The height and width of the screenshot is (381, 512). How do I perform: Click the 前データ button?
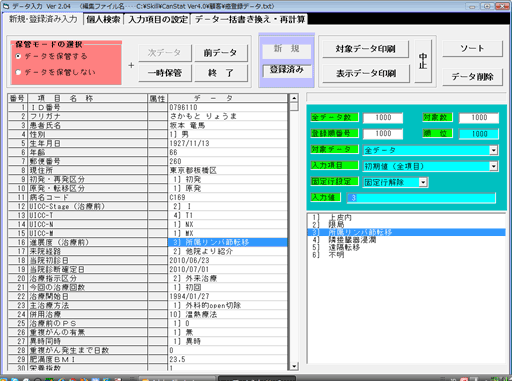point(221,53)
